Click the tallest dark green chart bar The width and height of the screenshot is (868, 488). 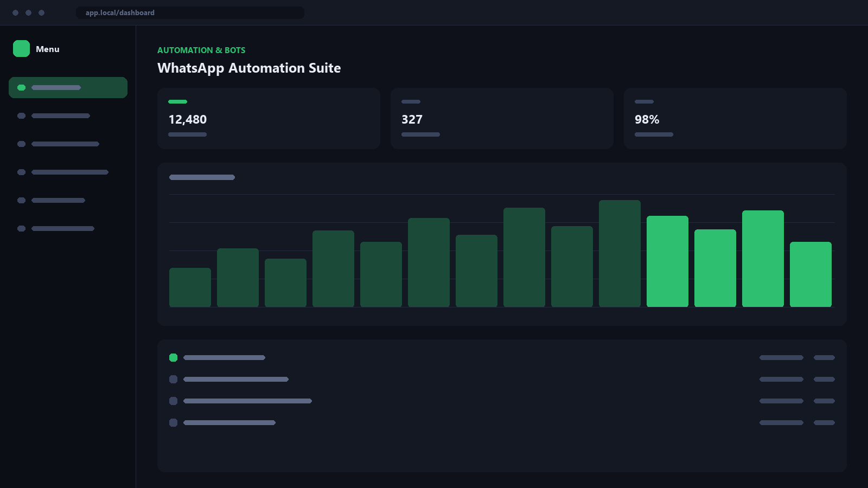click(620, 253)
